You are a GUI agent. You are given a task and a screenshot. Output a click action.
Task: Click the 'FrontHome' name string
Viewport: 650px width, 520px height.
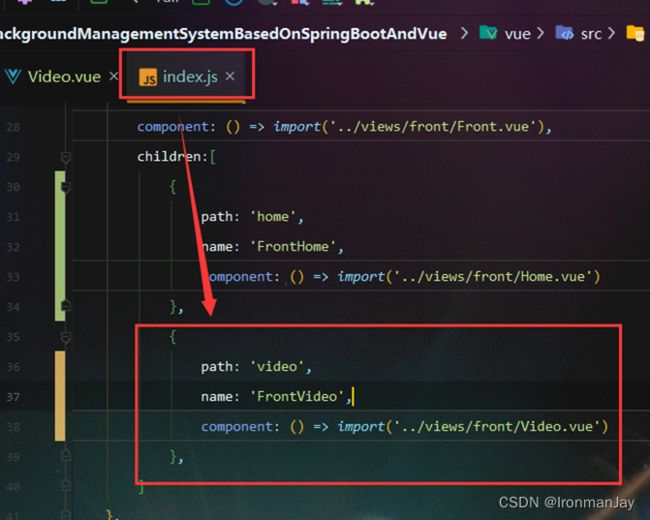click(293, 246)
